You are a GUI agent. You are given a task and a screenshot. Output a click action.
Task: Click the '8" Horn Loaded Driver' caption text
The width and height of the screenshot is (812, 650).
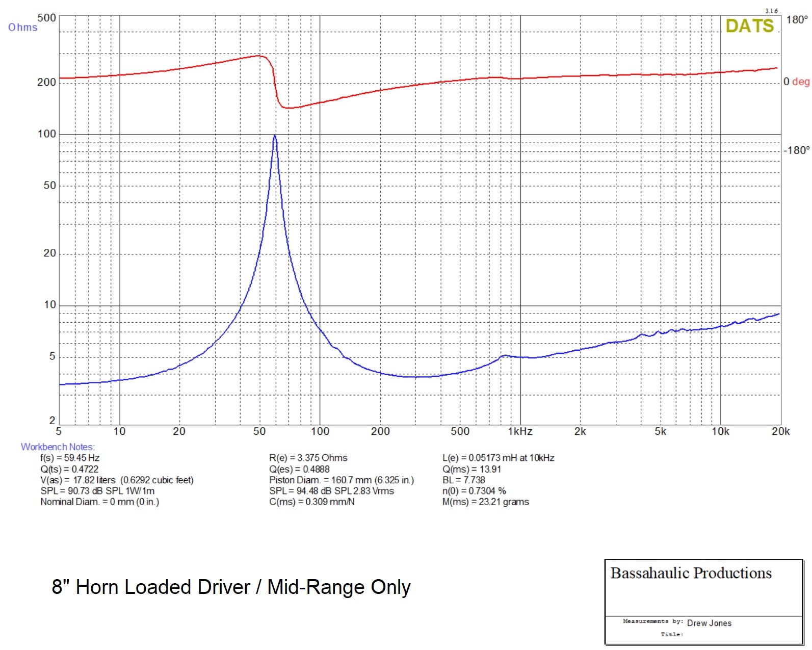point(231,587)
